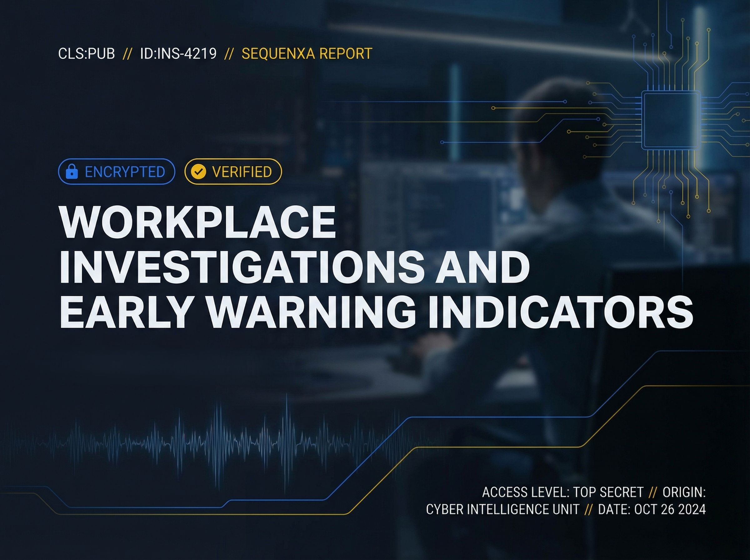Select the CLS:PUB classification text
This screenshot has height=560, width=750.
[x=87, y=54]
